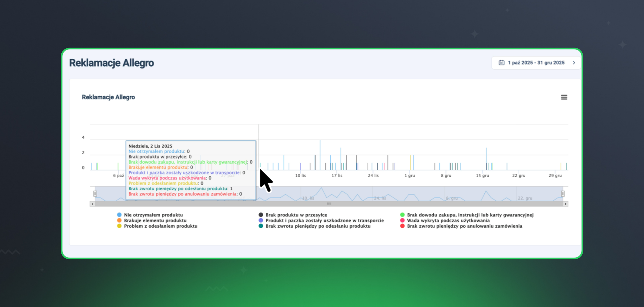Click the calendar icon in date picker
Viewport: 644px width, 307px height.
(501, 63)
